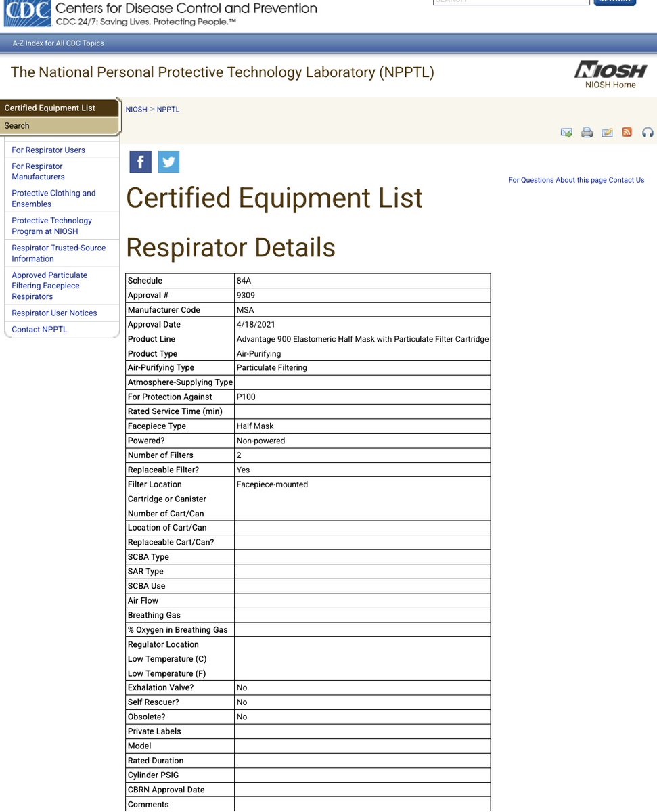Click the Advantage 900 Elastomeric product line text

coord(363,339)
